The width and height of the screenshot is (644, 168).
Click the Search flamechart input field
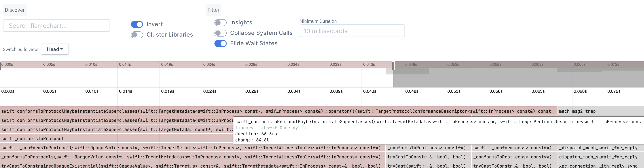(x=57, y=26)
